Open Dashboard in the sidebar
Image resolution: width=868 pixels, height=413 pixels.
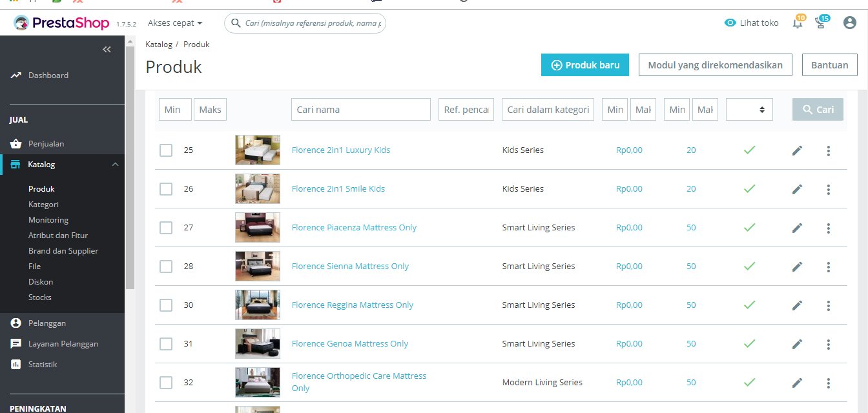[x=48, y=76]
